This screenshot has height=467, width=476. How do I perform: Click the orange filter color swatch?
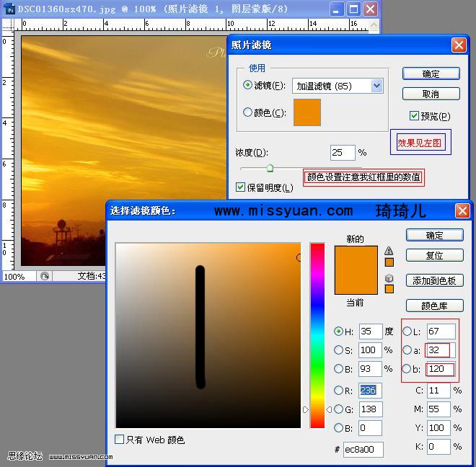tap(307, 112)
